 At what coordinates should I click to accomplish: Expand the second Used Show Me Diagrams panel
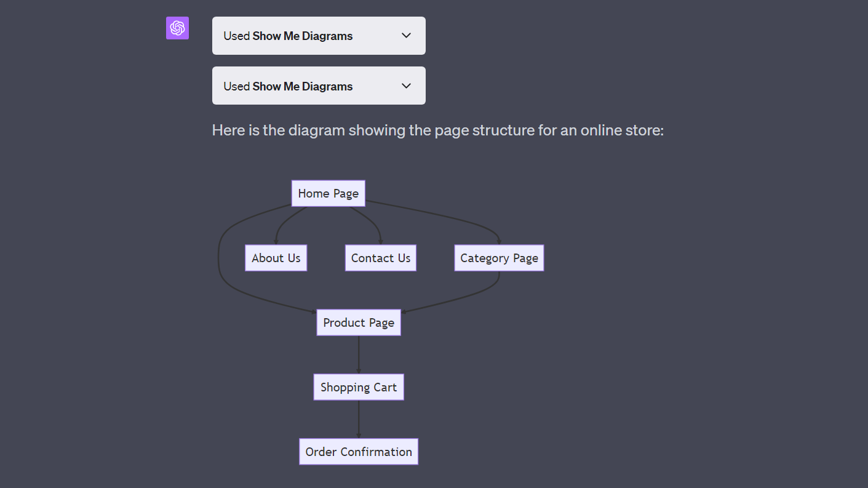tap(319, 85)
